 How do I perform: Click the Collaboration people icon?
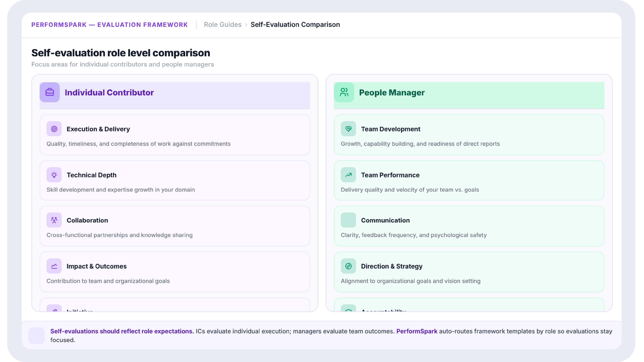pyautogui.click(x=54, y=220)
